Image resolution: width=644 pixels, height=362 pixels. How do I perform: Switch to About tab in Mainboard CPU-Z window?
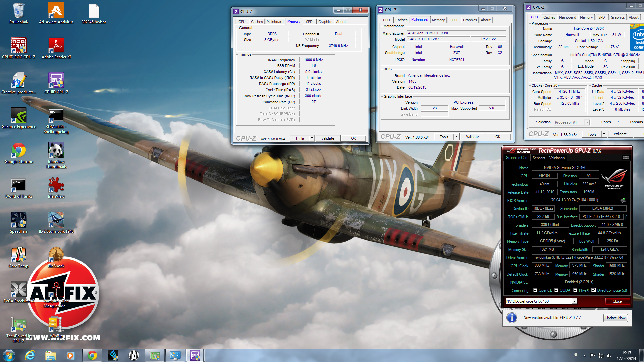(x=486, y=20)
